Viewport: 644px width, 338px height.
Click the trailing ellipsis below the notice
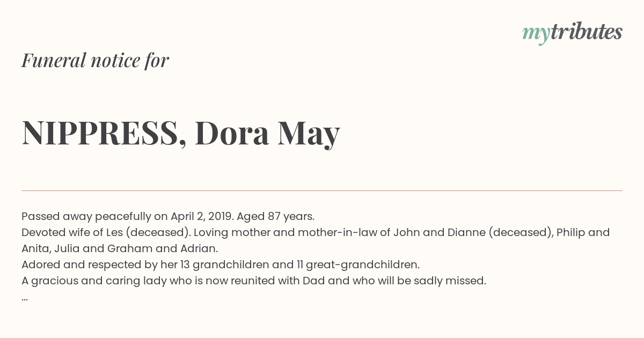[25, 298]
